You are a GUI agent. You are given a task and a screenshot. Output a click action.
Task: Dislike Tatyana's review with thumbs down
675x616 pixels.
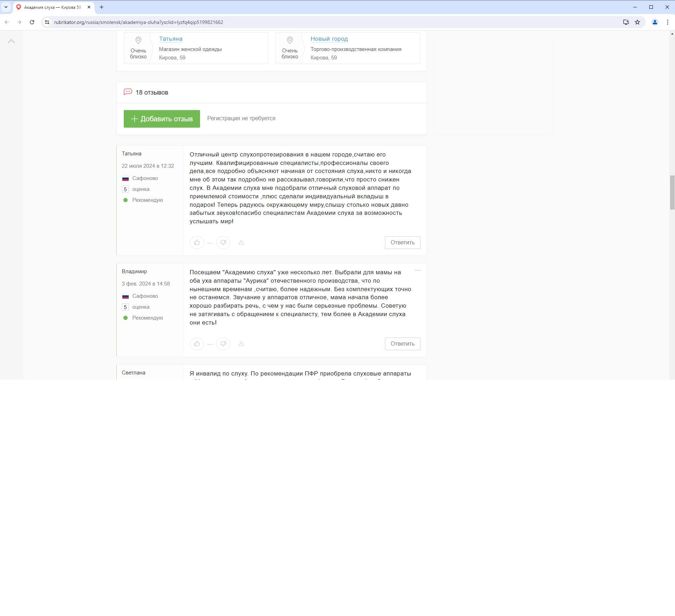pyautogui.click(x=223, y=243)
